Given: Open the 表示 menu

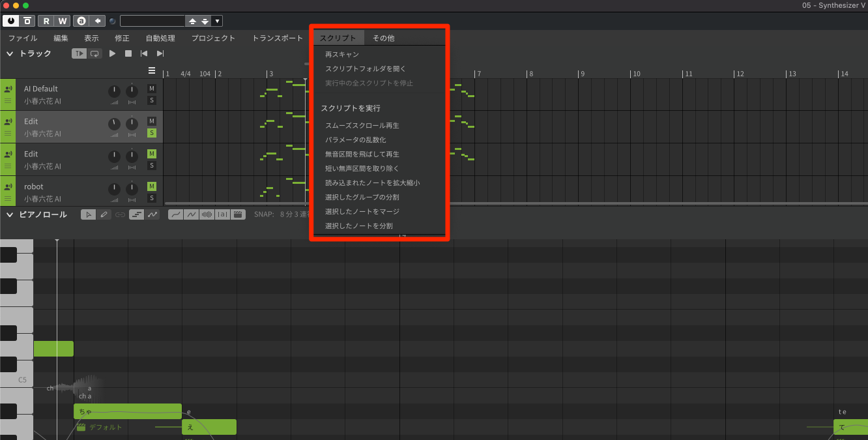Looking at the screenshot, I should [91, 38].
